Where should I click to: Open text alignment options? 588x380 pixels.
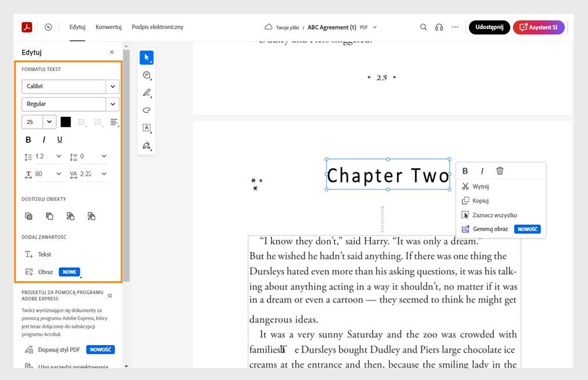[x=115, y=122]
